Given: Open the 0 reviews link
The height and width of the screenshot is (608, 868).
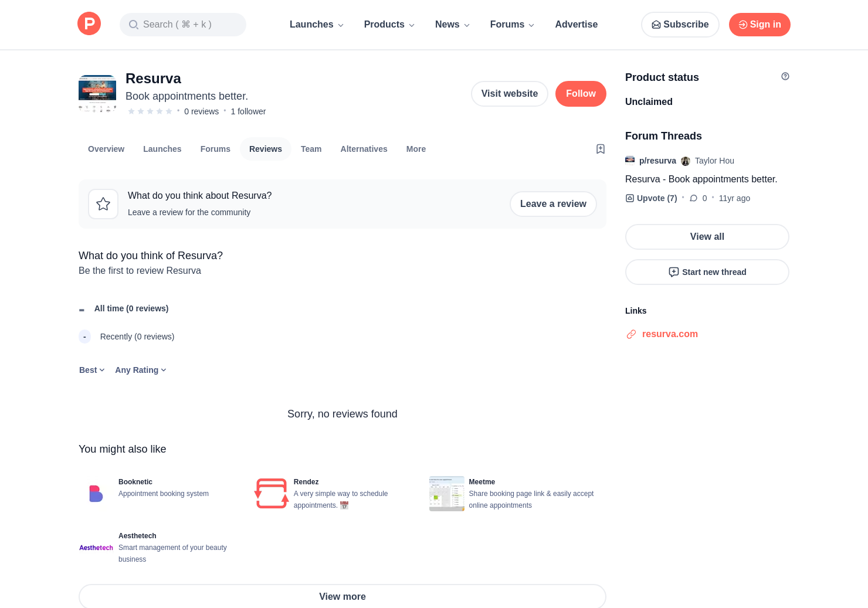Looking at the screenshot, I should click(201, 111).
